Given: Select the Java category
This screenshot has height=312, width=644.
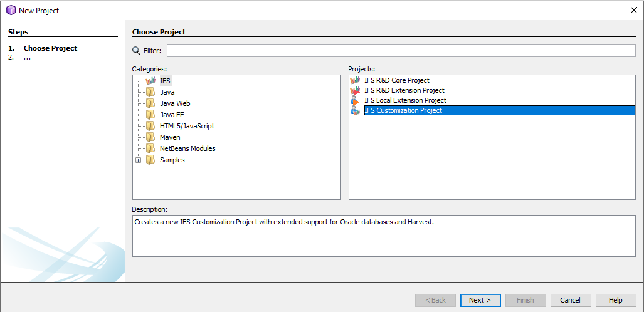Looking at the screenshot, I should [x=167, y=92].
